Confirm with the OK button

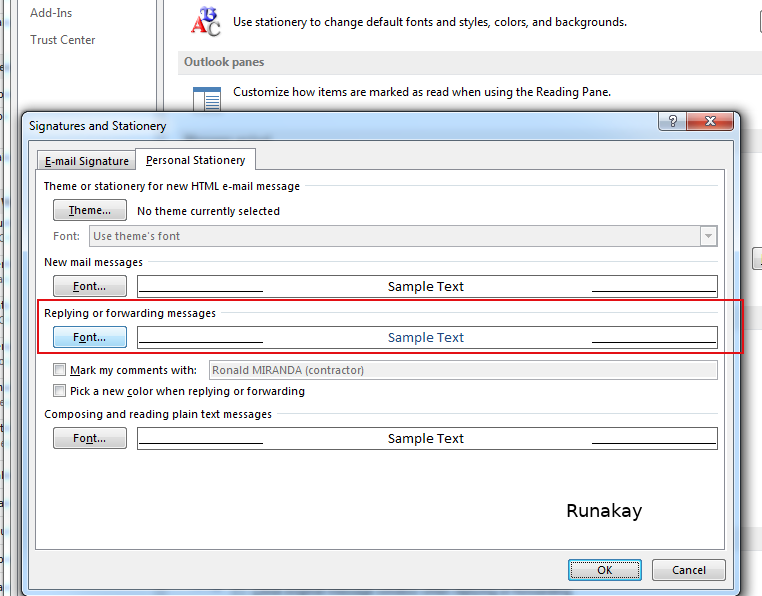click(x=605, y=570)
